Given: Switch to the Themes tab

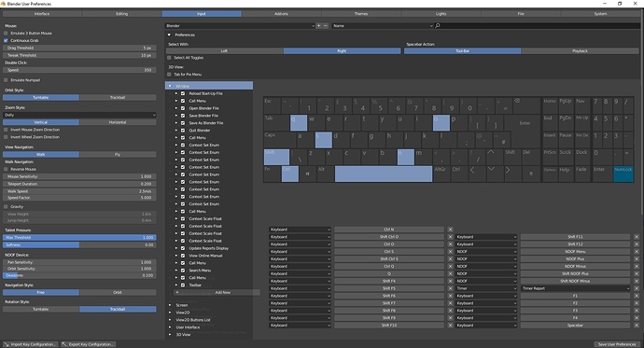Looking at the screenshot, I should [361, 14].
